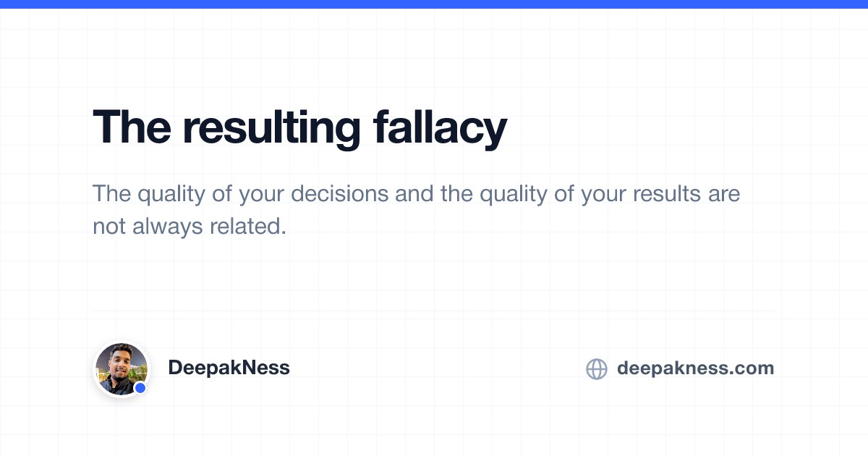This screenshot has width=868, height=456.
Task: Click the word "fallacy" in the headline
Action: click(x=440, y=128)
